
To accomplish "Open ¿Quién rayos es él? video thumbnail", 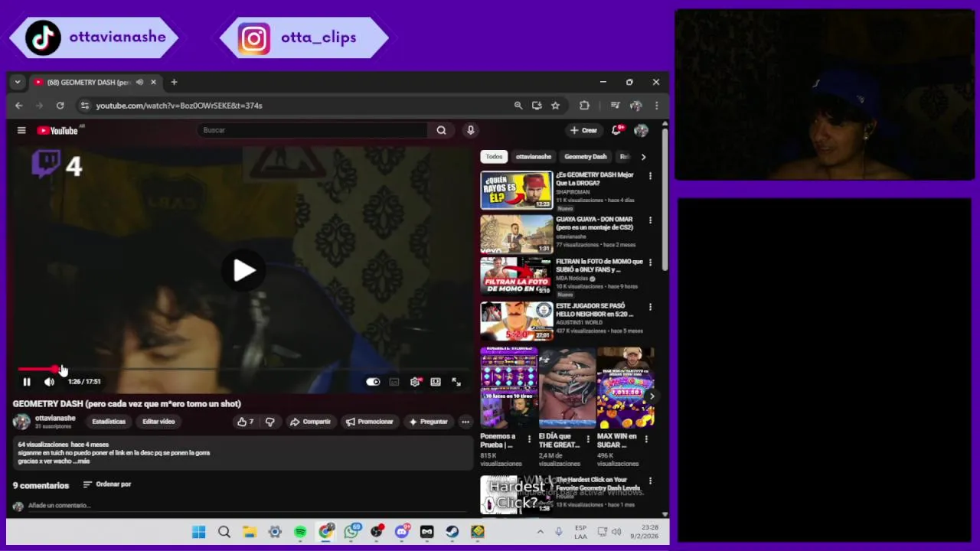I will tap(516, 191).
